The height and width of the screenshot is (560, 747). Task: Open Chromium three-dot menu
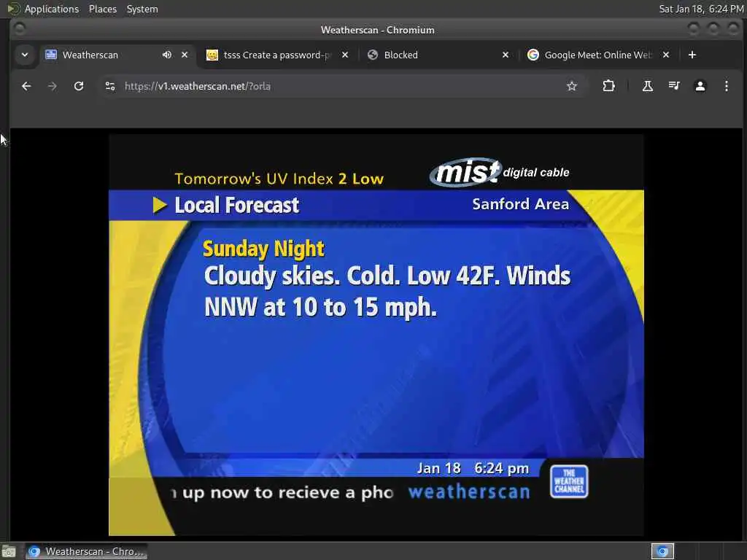click(x=726, y=86)
